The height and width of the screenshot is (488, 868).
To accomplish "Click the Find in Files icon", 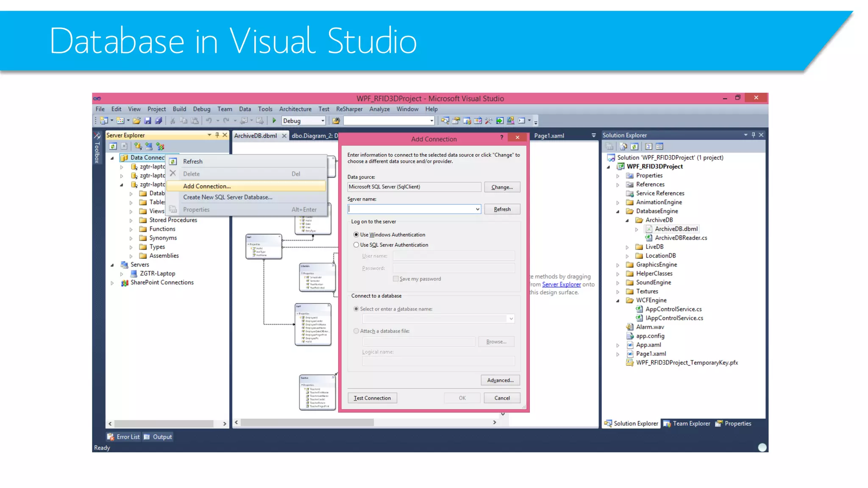I will point(336,121).
